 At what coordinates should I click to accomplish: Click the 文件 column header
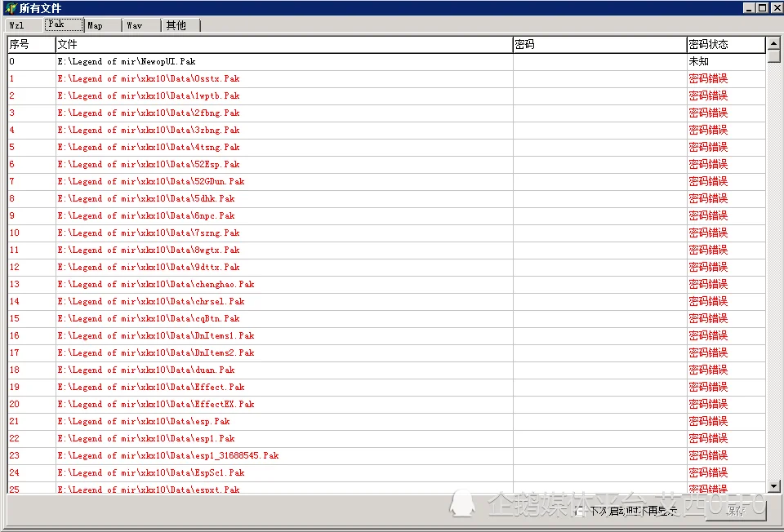click(x=283, y=44)
